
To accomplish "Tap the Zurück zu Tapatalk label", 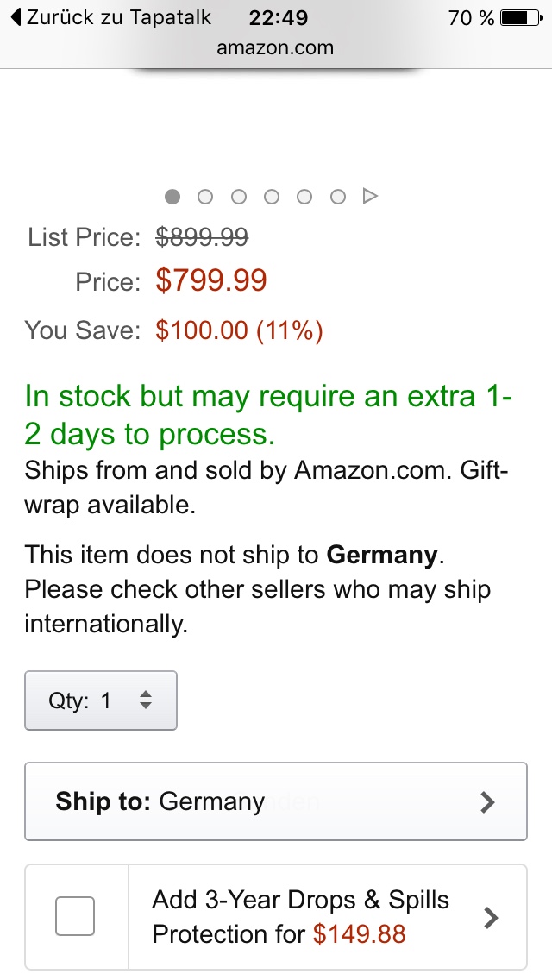I will pos(119,17).
